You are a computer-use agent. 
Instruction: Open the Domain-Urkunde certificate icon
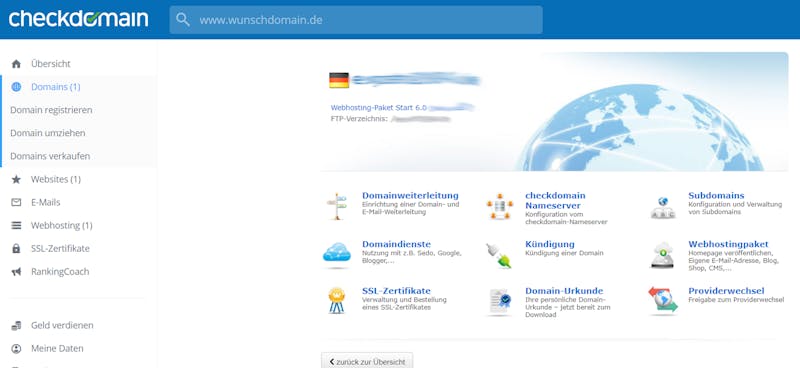pos(499,302)
